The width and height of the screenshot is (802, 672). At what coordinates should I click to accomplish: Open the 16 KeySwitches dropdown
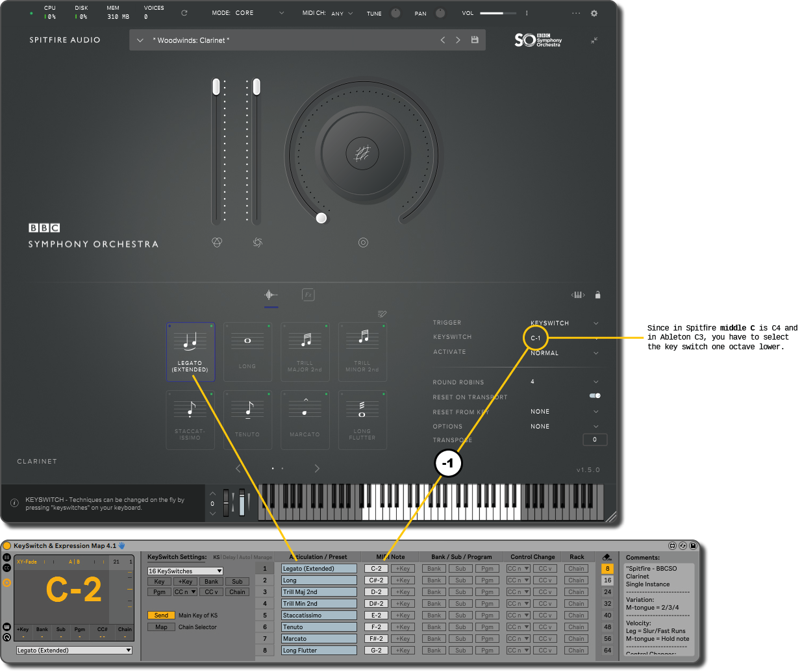185,571
